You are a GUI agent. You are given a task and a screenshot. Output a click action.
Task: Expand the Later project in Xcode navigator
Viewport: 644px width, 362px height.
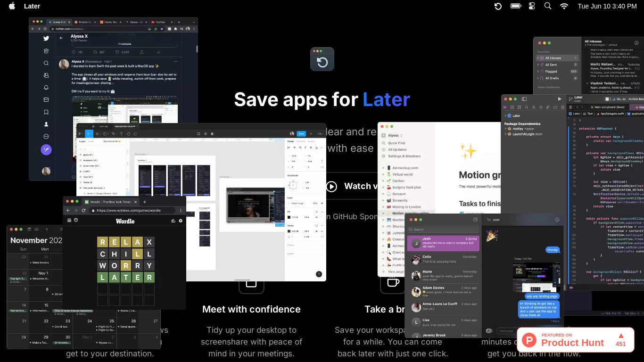pos(505,115)
